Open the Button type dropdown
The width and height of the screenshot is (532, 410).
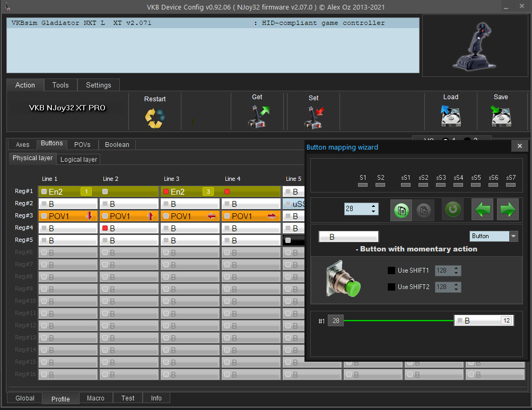(x=513, y=236)
